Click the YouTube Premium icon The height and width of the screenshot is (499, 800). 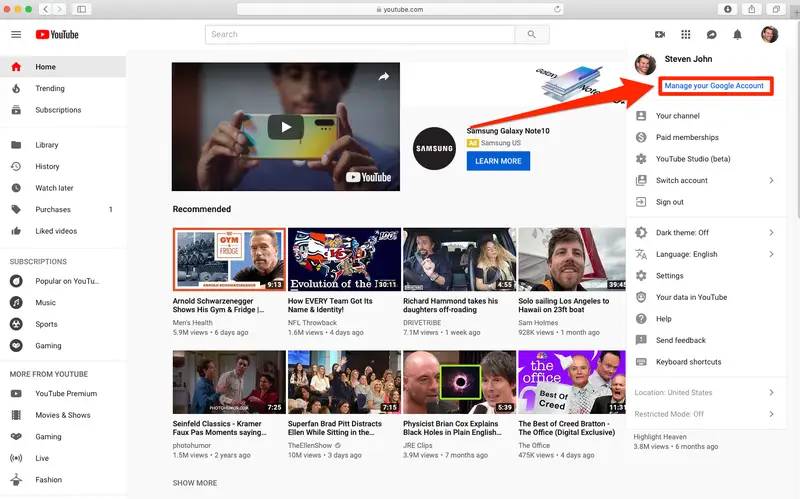click(16, 394)
